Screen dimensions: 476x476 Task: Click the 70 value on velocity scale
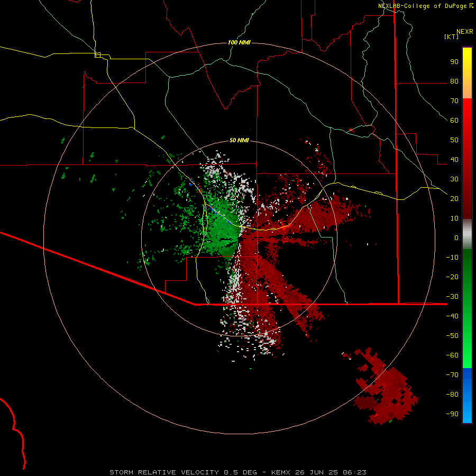coord(454,101)
